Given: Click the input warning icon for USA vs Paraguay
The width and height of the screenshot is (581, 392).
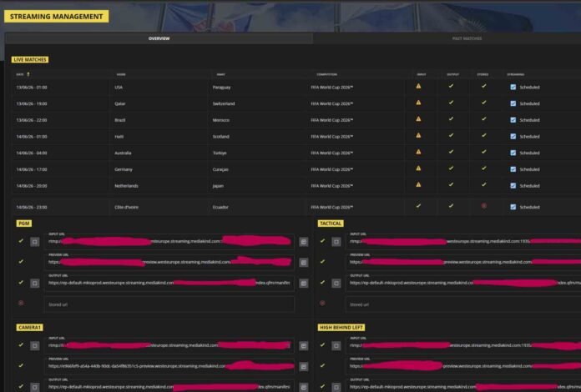Looking at the screenshot, I should click(x=418, y=86).
